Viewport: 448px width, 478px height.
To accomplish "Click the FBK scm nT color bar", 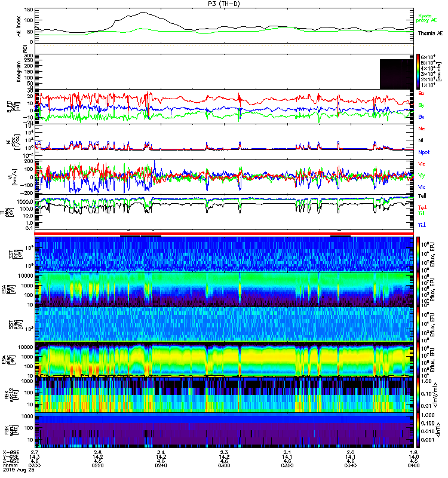I will pos(418,430).
